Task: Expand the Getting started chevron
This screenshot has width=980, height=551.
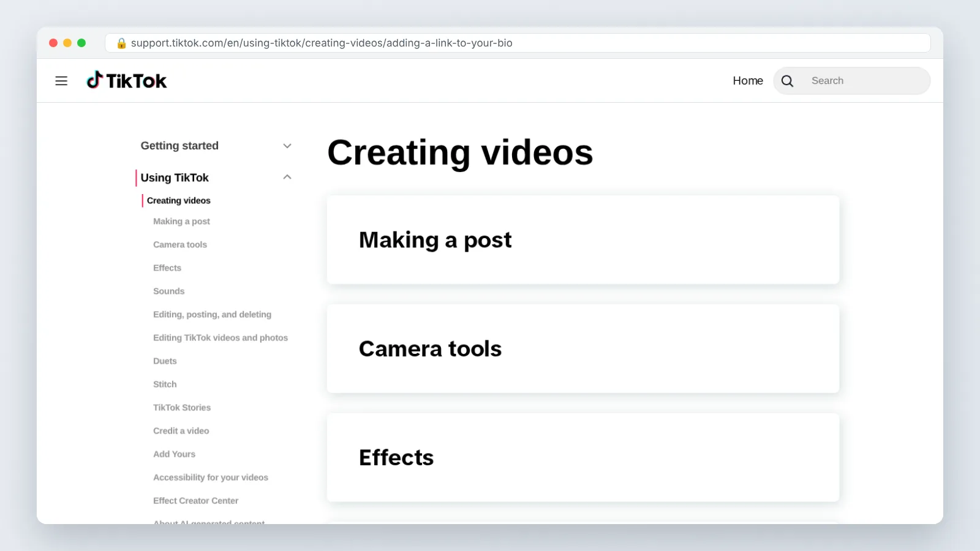Action: click(x=287, y=146)
